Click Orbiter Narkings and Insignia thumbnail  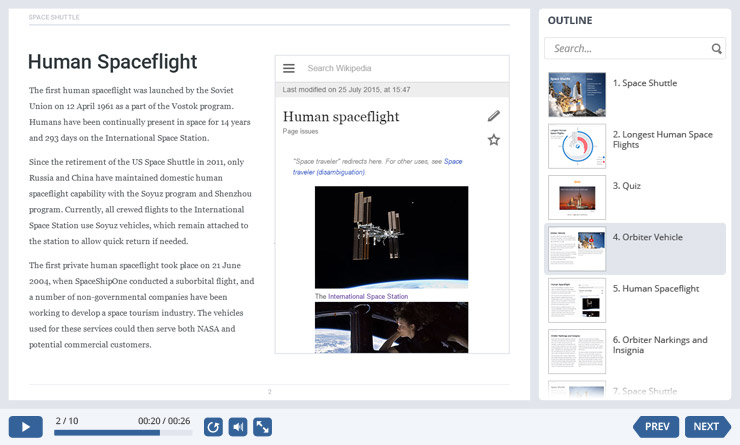[x=577, y=351]
